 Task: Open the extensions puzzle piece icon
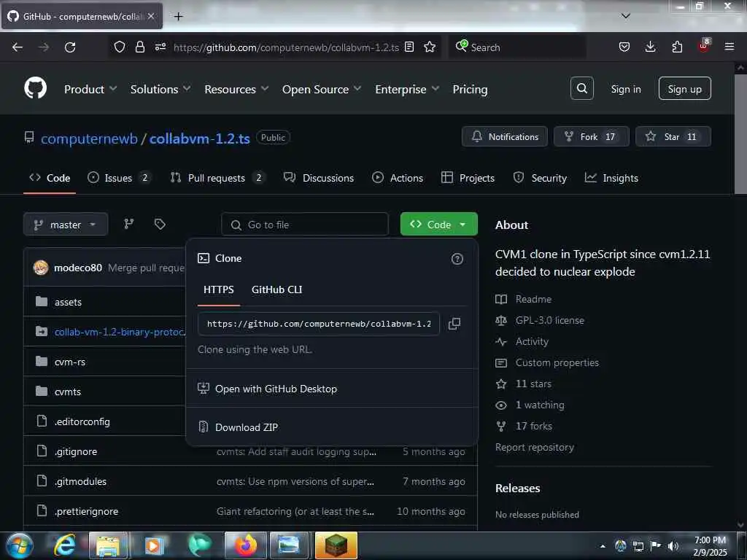pos(677,47)
